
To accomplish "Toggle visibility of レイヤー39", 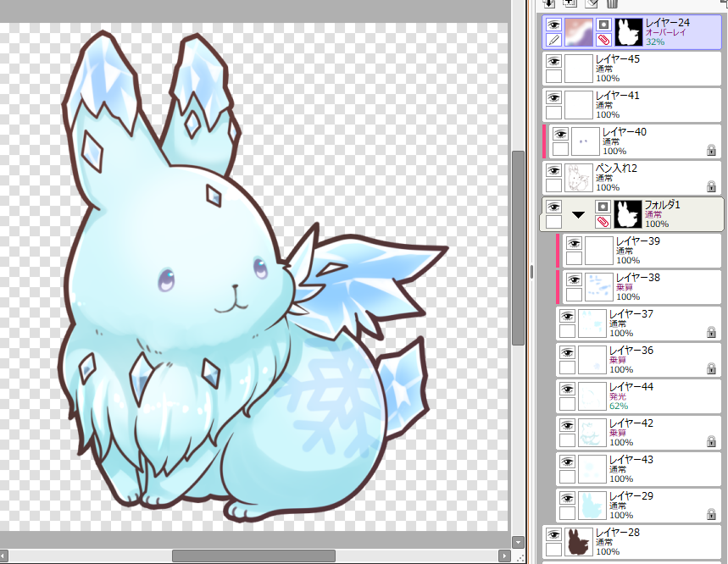I will coord(574,243).
